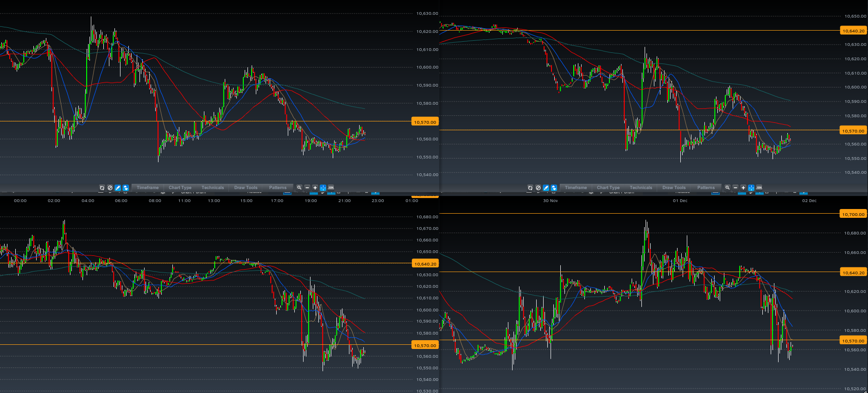Viewport: 868px width, 393px height.
Task: Open Technicals menu in top-right chart toolbar
Action: 641,188
